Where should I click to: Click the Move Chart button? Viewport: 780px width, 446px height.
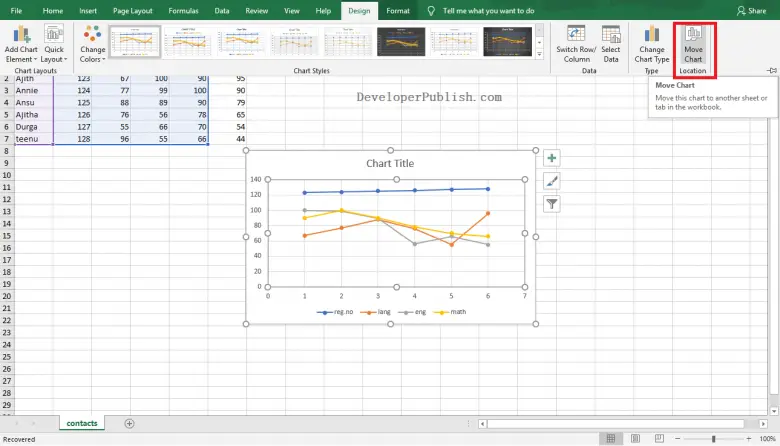click(693, 46)
